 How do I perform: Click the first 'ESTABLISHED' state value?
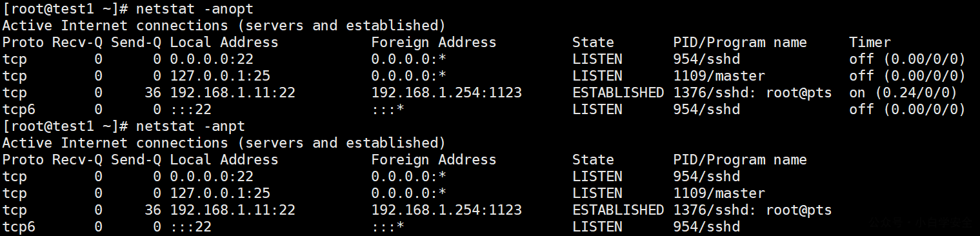point(618,93)
